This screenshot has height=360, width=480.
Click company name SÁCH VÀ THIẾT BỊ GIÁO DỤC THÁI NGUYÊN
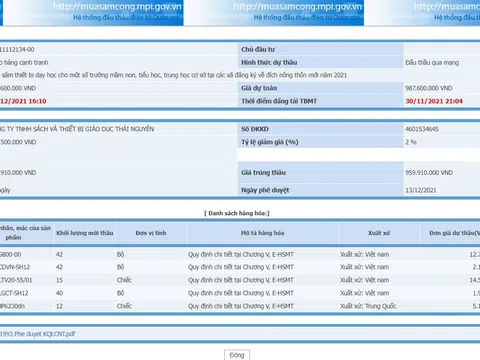click(x=77, y=129)
